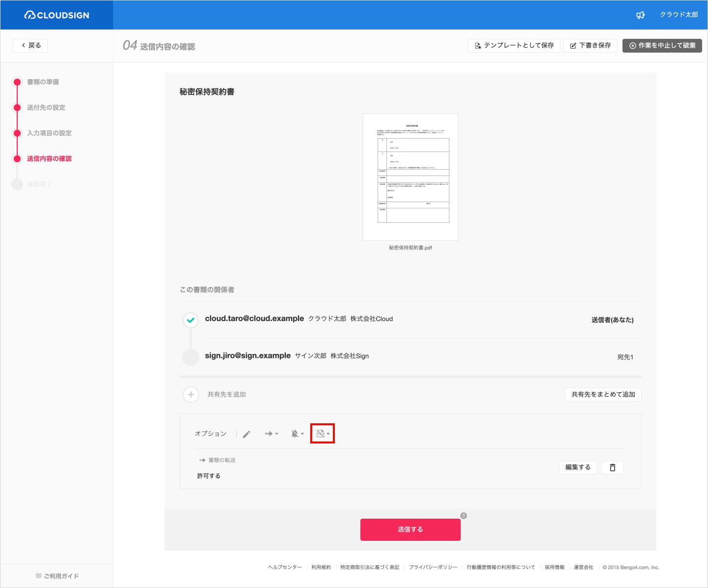
Task: Open ヘルプセンター footer link
Action: coord(285,567)
